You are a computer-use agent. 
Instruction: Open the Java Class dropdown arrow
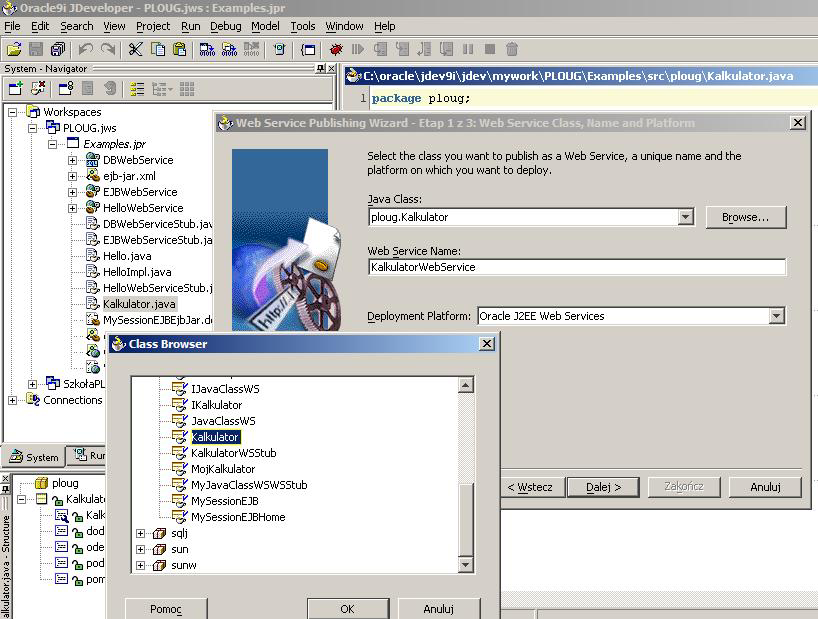(686, 217)
